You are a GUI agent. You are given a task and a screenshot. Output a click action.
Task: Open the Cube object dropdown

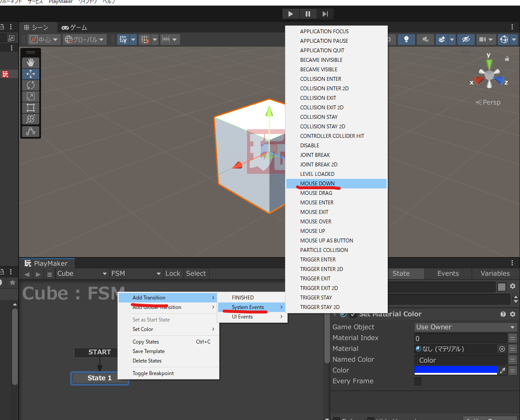[x=82, y=274]
